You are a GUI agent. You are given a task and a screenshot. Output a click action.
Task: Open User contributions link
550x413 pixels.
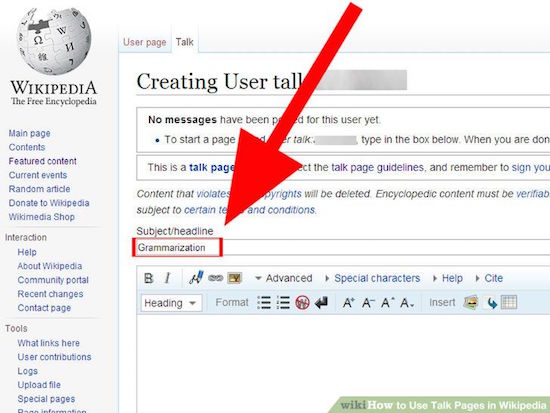pos(54,357)
